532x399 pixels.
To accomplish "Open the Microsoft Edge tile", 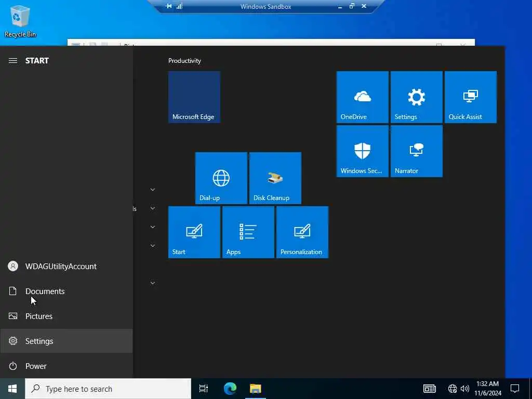I will pos(194,97).
